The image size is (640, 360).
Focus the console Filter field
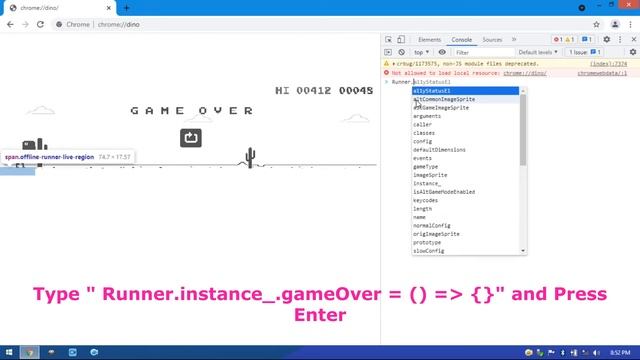click(x=484, y=52)
